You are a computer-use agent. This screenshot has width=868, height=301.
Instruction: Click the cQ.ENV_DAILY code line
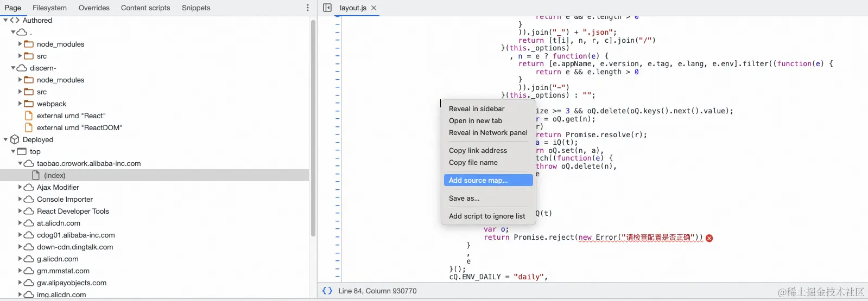pos(498,277)
